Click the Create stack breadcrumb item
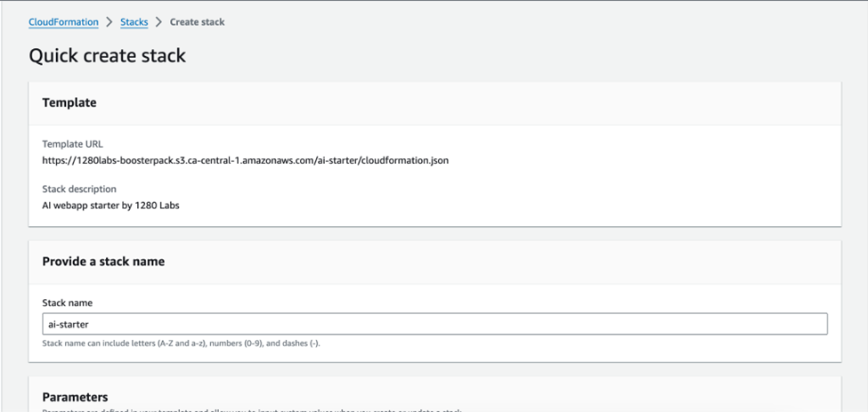 coord(197,22)
